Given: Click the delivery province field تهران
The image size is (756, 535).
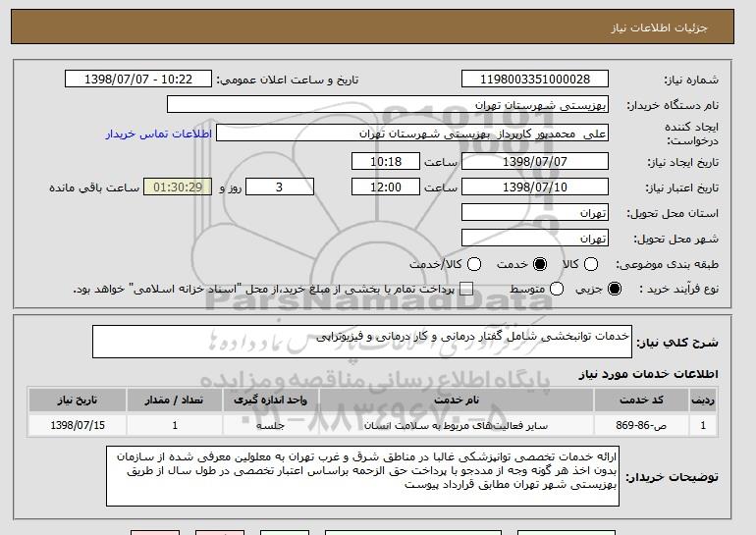Looking at the screenshot, I should tap(535, 213).
